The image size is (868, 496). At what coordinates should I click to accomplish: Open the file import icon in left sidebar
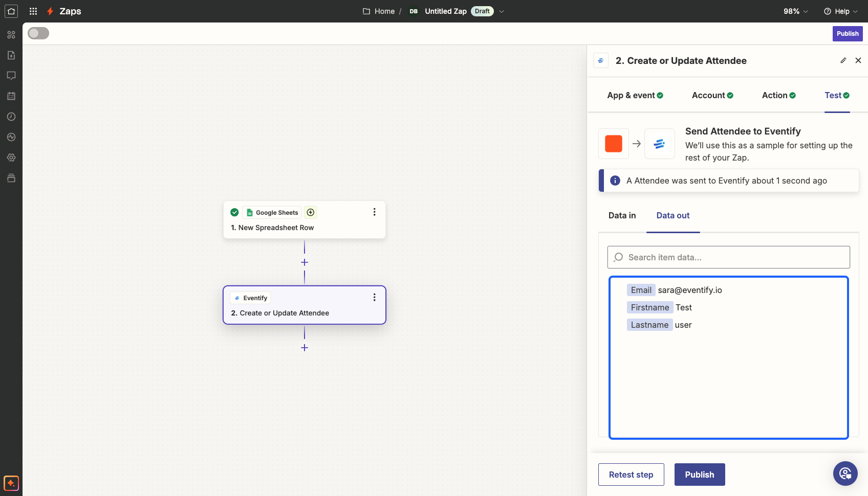[11, 55]
